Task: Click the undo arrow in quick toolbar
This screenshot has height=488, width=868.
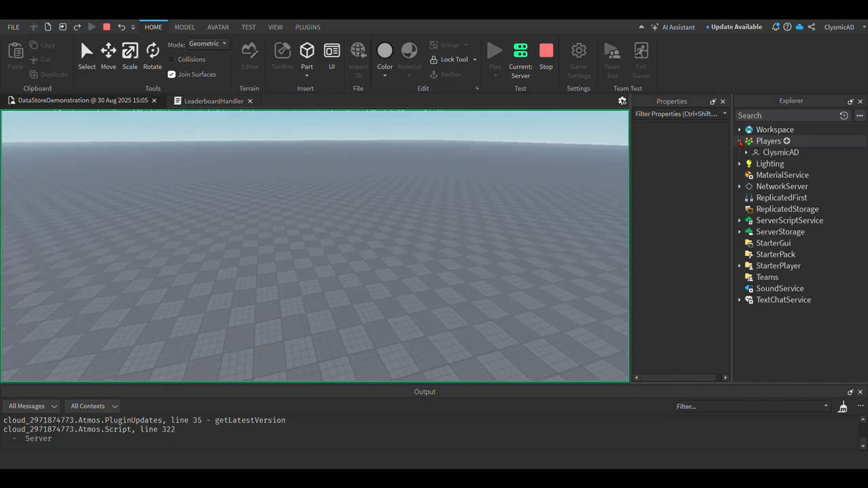Action: [x=121, y=27]
